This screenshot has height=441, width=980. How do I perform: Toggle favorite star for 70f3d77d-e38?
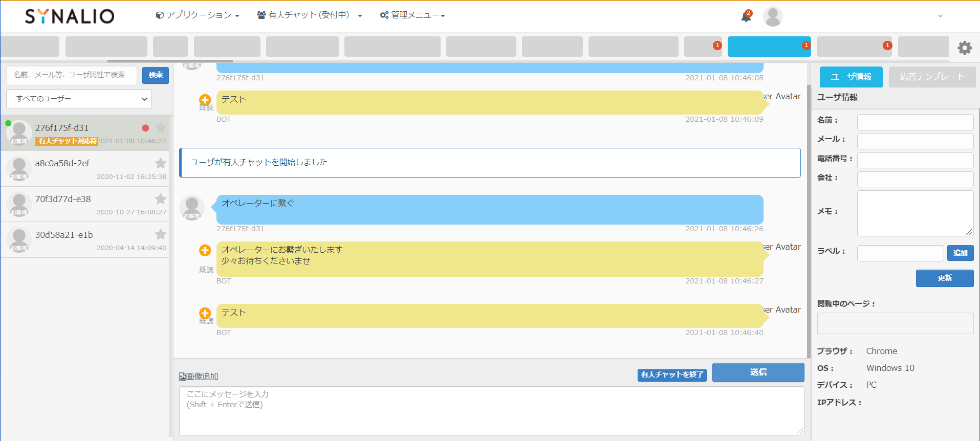coord(161,199)
